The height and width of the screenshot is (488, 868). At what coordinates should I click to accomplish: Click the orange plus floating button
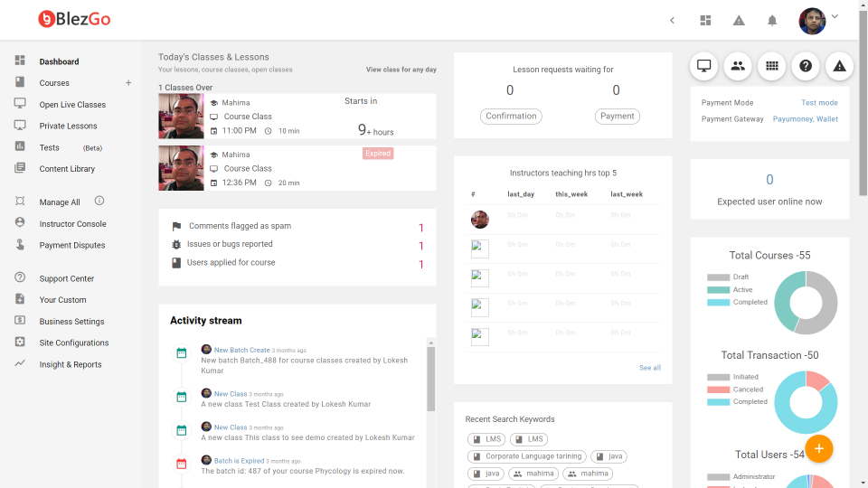click(819, 449)
